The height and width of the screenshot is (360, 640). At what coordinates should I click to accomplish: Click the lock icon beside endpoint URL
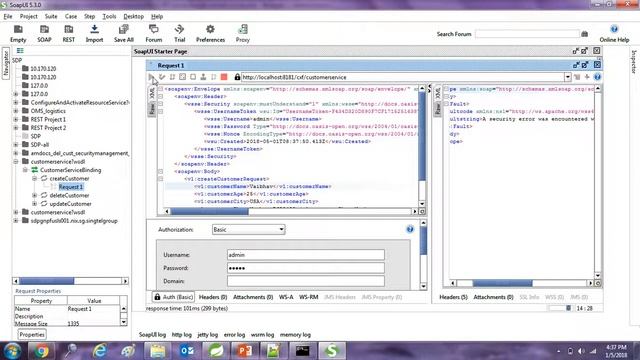(237, 77)
